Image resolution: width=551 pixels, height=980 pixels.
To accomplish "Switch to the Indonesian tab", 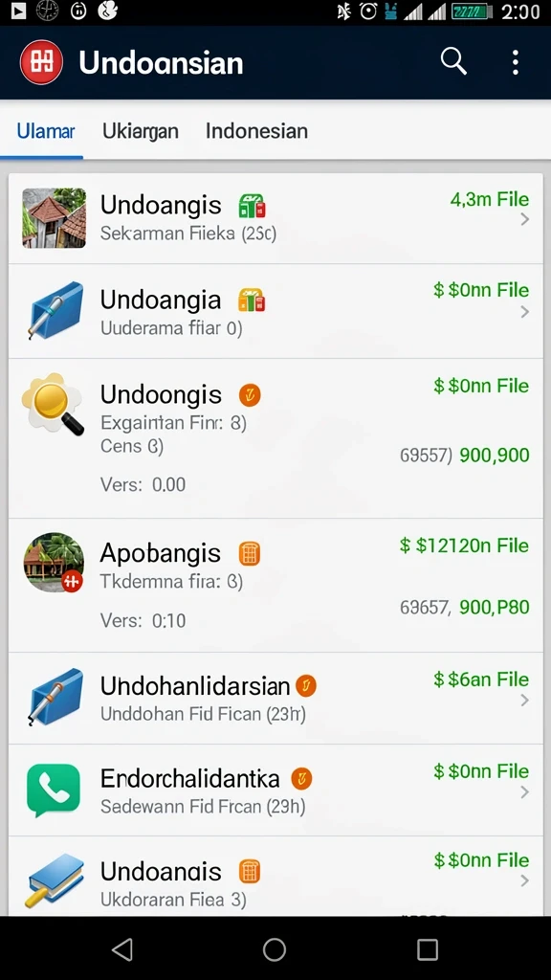I will tap(256, 131).
